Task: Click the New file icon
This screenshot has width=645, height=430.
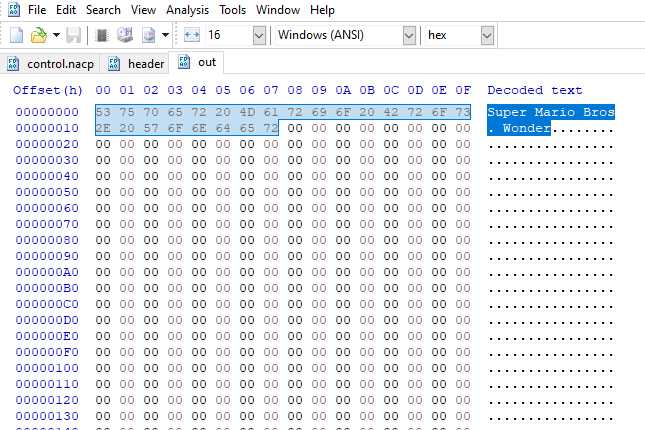Action: coord(16,35)
